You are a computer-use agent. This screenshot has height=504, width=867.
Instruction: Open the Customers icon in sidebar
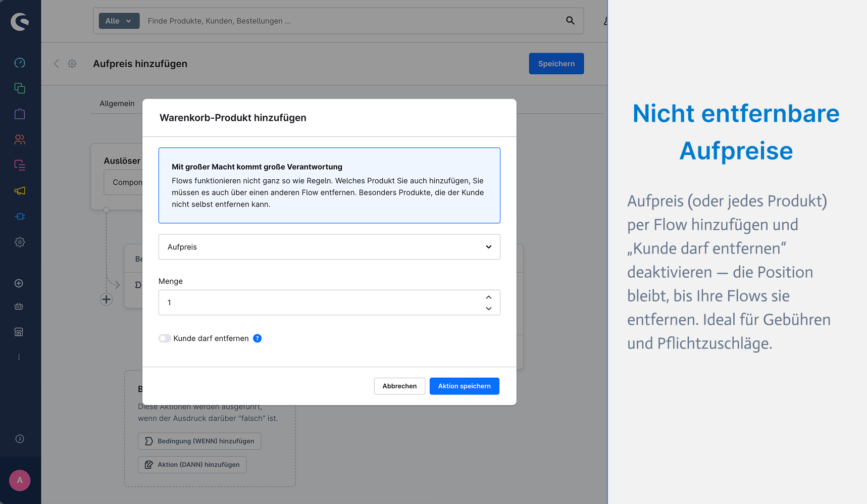coord(20,139)
